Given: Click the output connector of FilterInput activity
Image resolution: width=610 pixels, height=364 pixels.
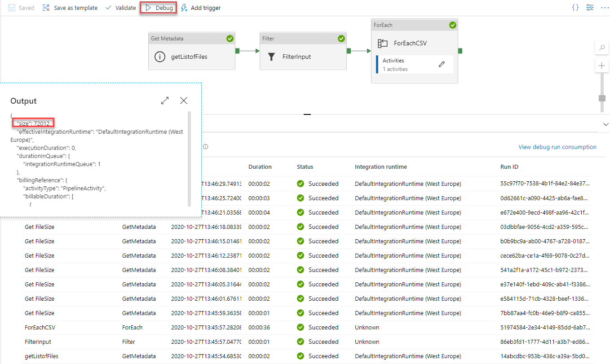Looking at the screenshot, I should (x=349, y=51).
